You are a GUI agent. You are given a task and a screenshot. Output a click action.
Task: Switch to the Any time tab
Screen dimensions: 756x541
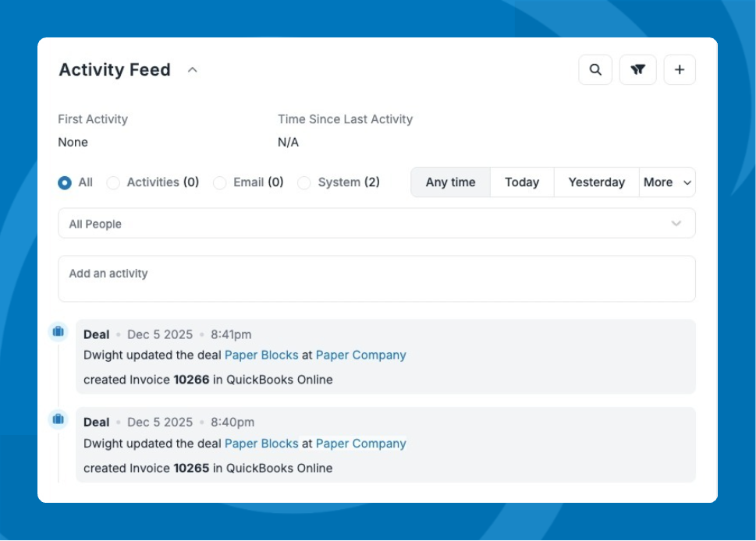click(450, 182)
